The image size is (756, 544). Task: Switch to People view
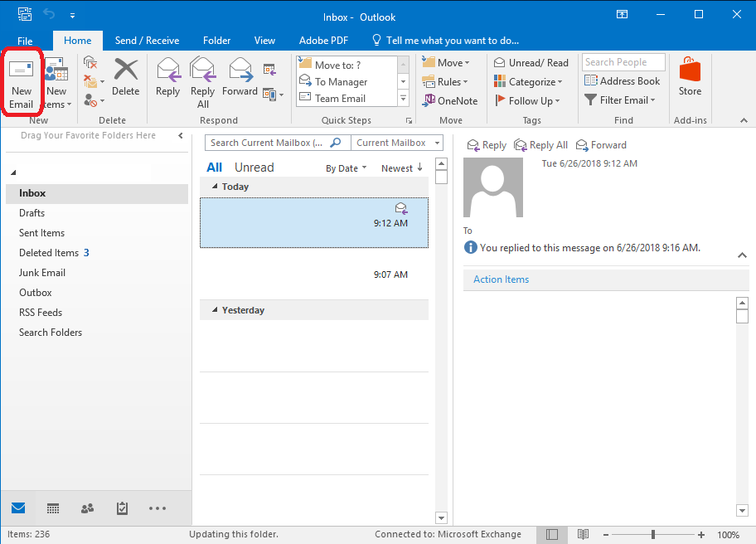pyautogui.click(x=87, y=508)
